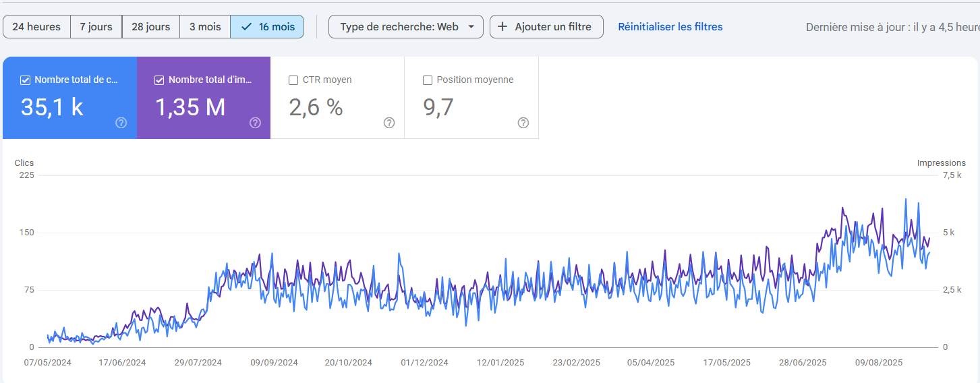Click 01/12/2024 date label on chart axis

[424, 363]
